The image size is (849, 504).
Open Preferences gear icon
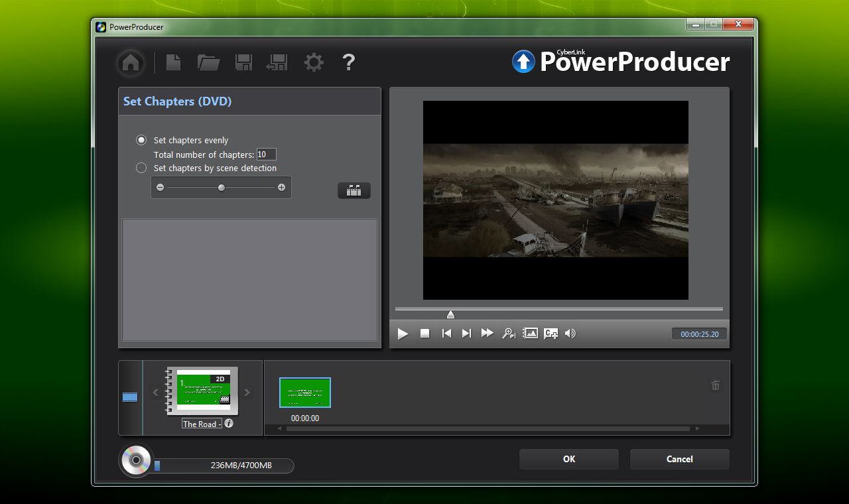(314, 62)
